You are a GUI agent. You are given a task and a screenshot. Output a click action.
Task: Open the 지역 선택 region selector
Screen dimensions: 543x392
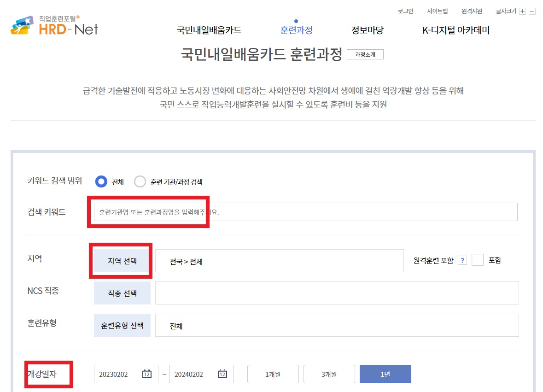121,260
